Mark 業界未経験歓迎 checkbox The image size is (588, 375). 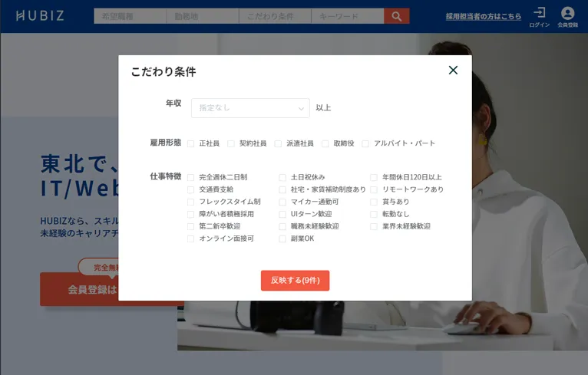pos(374,227)
